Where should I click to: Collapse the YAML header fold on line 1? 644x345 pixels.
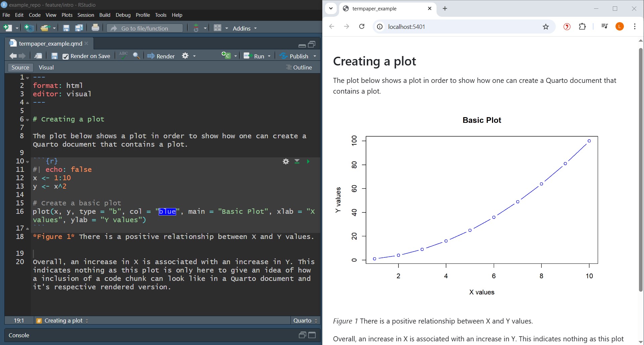[28, 78]
